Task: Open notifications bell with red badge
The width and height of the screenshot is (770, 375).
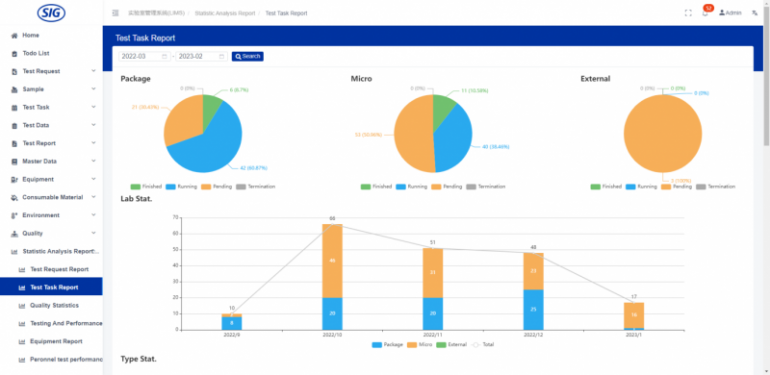Action: click(706, 12)
